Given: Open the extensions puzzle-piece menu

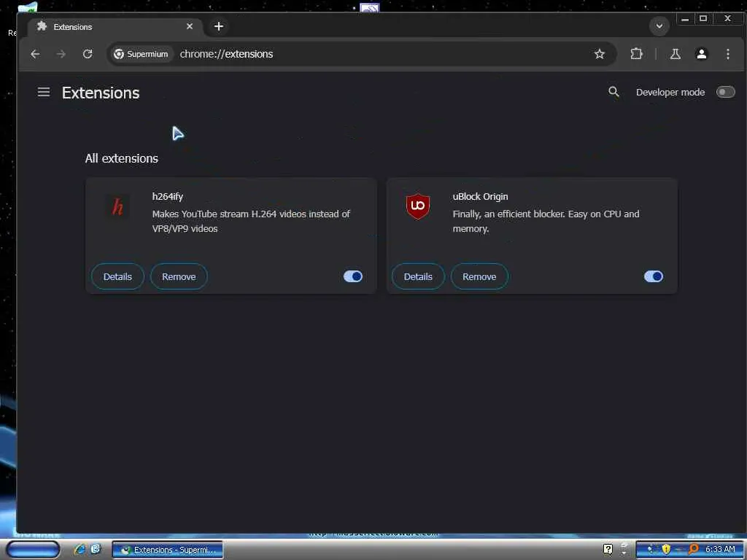Looking at the screenshot, I should 636,54.
